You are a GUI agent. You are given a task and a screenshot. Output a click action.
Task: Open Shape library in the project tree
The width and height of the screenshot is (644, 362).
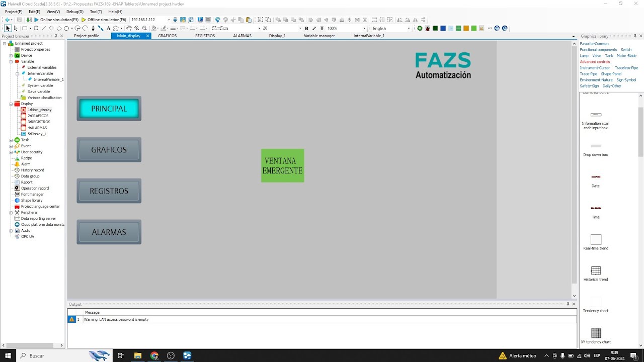coord(32,200)
